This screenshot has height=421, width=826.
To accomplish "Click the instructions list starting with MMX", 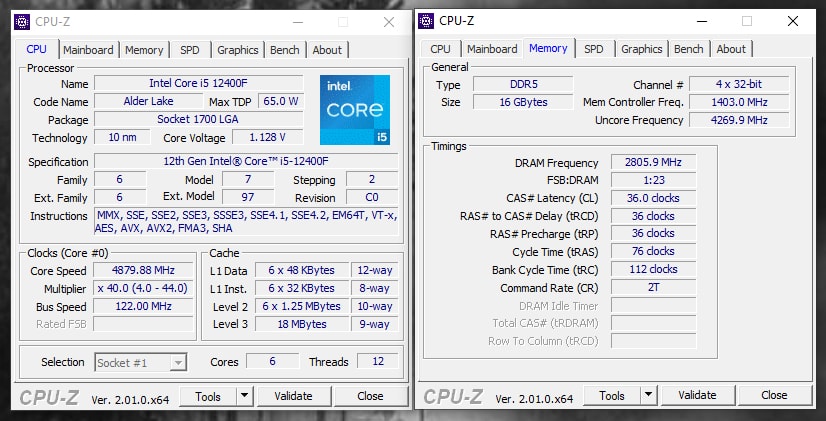I will [x=246, y=222].
